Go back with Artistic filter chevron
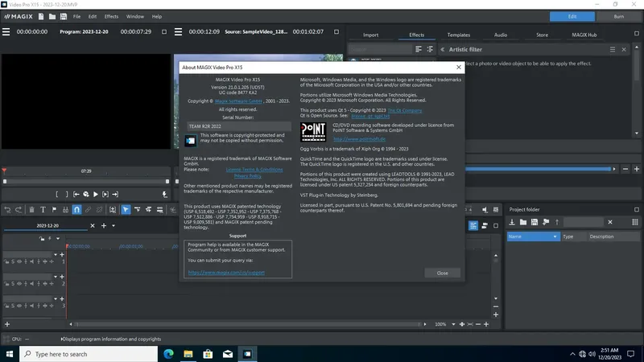This screenshot has height=362, width=644. click(443, 49)
